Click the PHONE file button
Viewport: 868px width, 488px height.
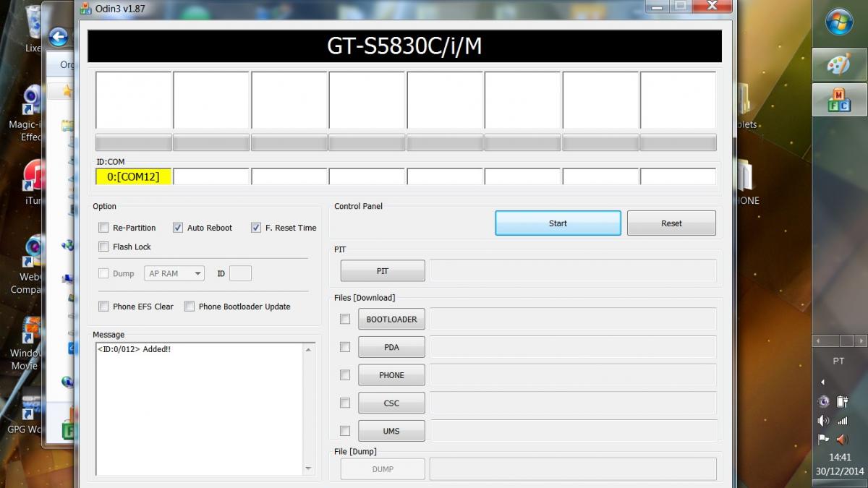tap(391, 375)
